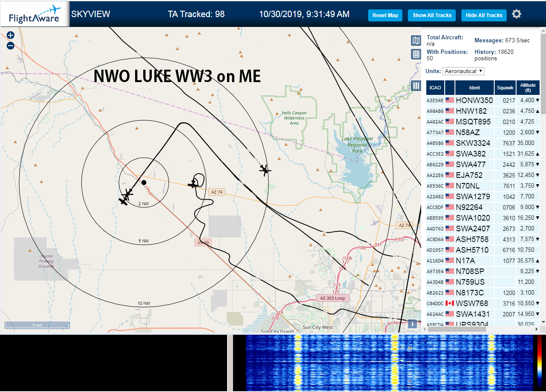The width and height of the screenshot is (546, 392).
Task: Click Show All Tracks button
Action: (432, 15)
